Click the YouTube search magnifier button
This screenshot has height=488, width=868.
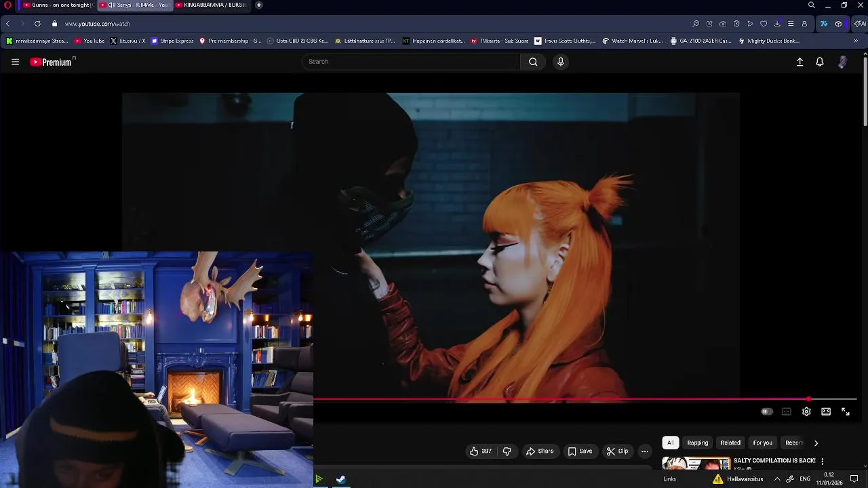(533, 62)
